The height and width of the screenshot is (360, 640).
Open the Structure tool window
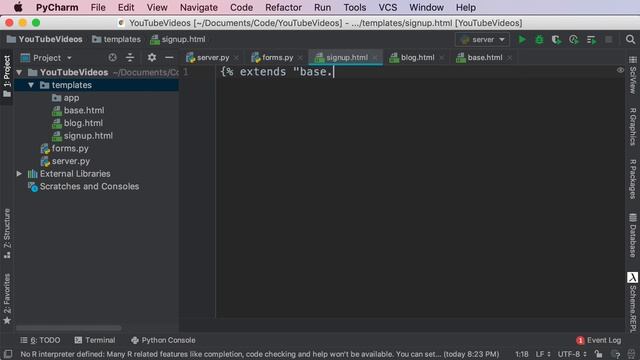7,233
